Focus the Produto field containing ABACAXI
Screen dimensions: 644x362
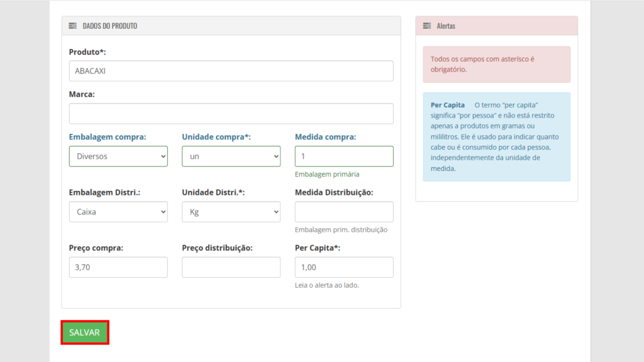click(231, 71)
